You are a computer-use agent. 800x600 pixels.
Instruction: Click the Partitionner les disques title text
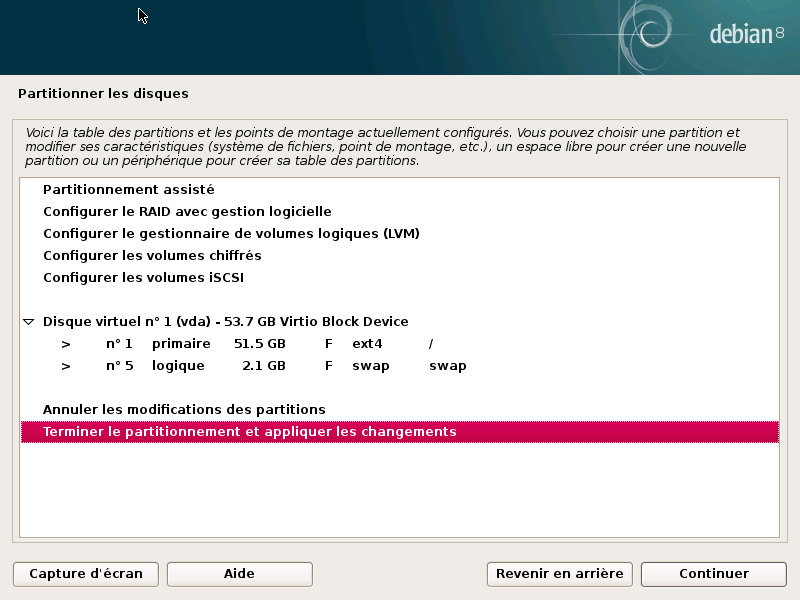(x=103, y=93)
